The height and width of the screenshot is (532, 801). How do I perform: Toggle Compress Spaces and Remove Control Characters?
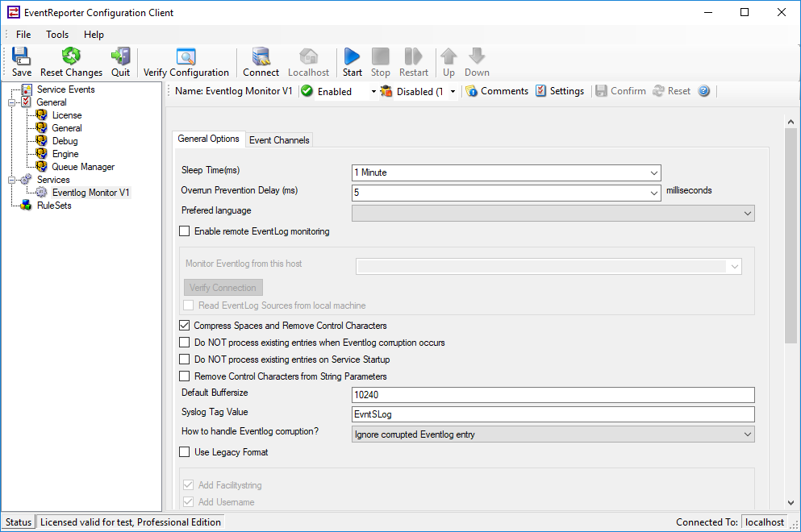coord(185,325)
